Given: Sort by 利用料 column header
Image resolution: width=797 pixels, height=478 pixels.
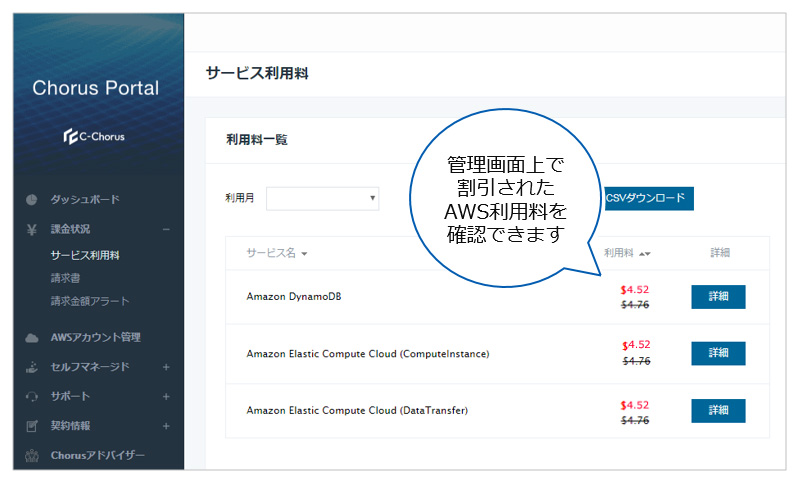Looking at the screenshot, I should point(627,253).
